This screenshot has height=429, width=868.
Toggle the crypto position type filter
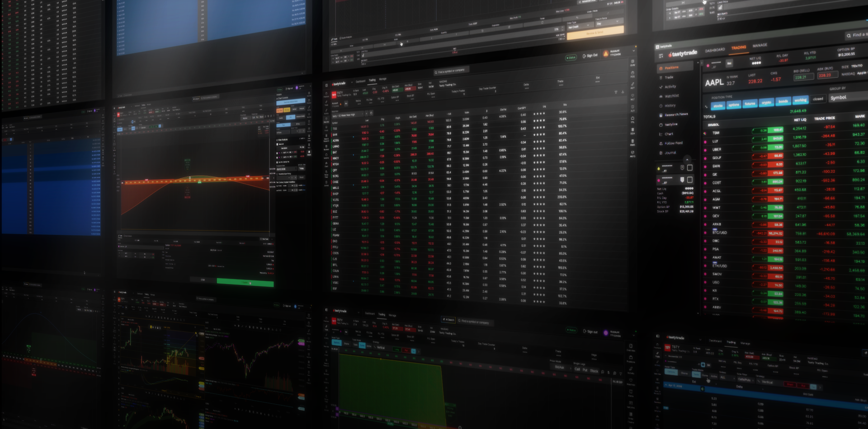[x=766, y=103]
